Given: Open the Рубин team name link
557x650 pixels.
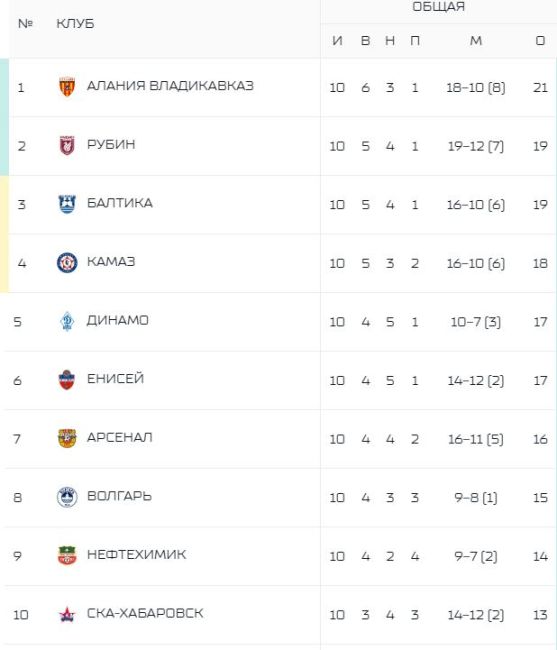Looking at the screenshot, I should click(111, 144).
